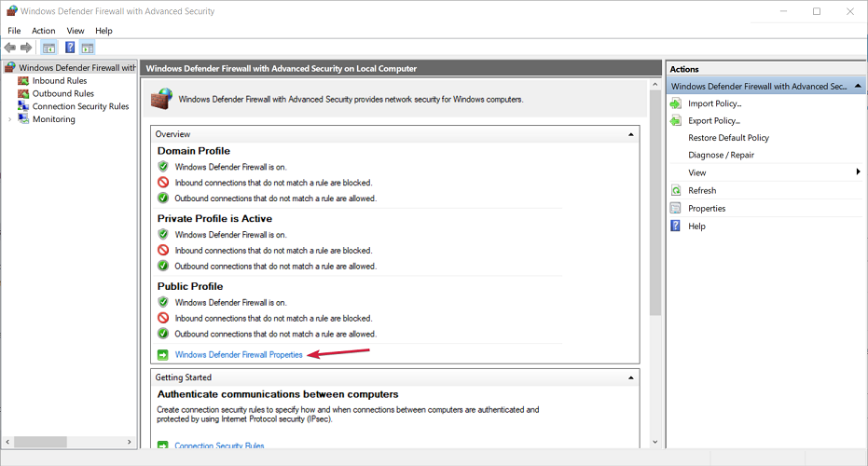Image resolution: width=868 pixels, height=466 pixels.
Task: Click the Refresh action icon
Action: pos(676,190)
